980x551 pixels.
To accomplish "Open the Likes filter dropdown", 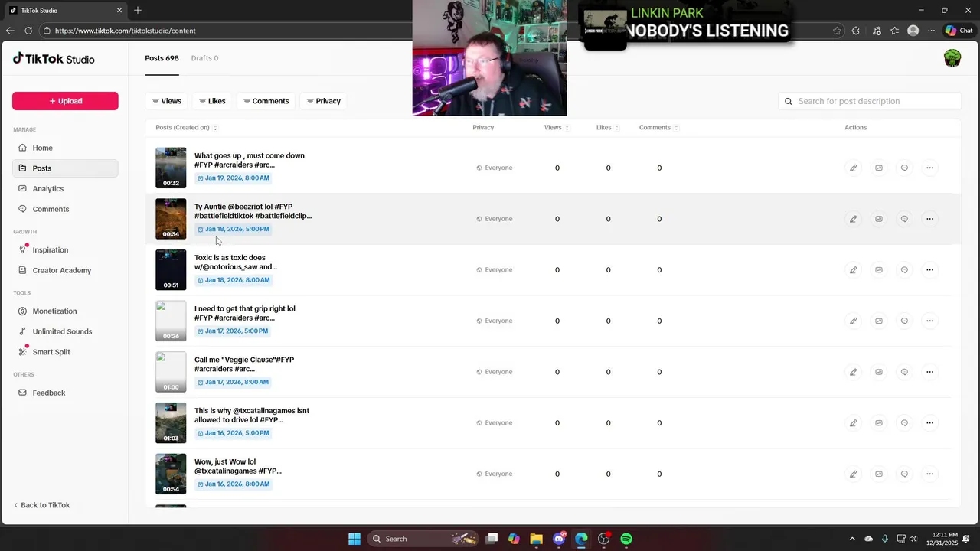I will pyautogui.click(x=212, y=101).
